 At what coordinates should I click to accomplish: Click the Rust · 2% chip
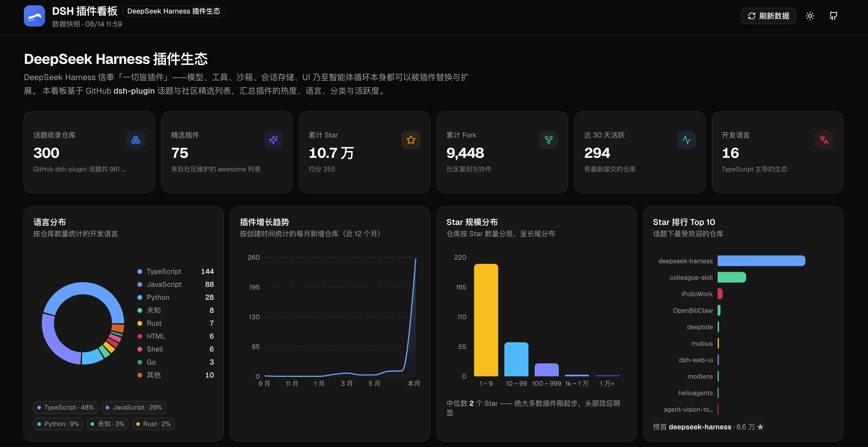click(x=153, y=424)
